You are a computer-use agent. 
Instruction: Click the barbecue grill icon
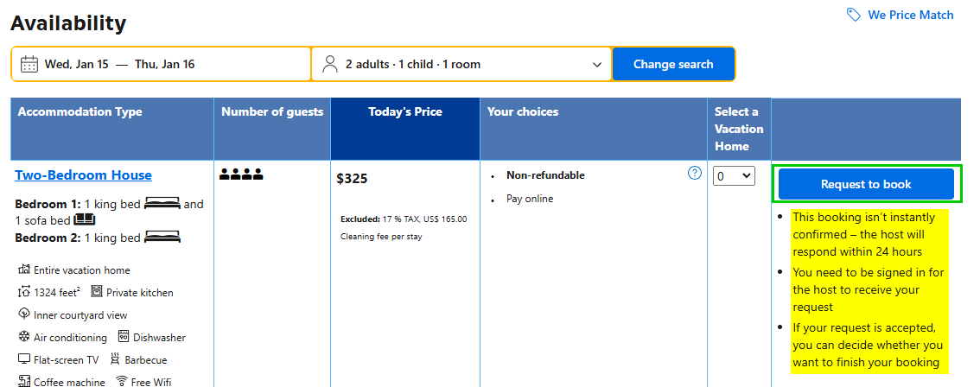[x=115, y=359]
